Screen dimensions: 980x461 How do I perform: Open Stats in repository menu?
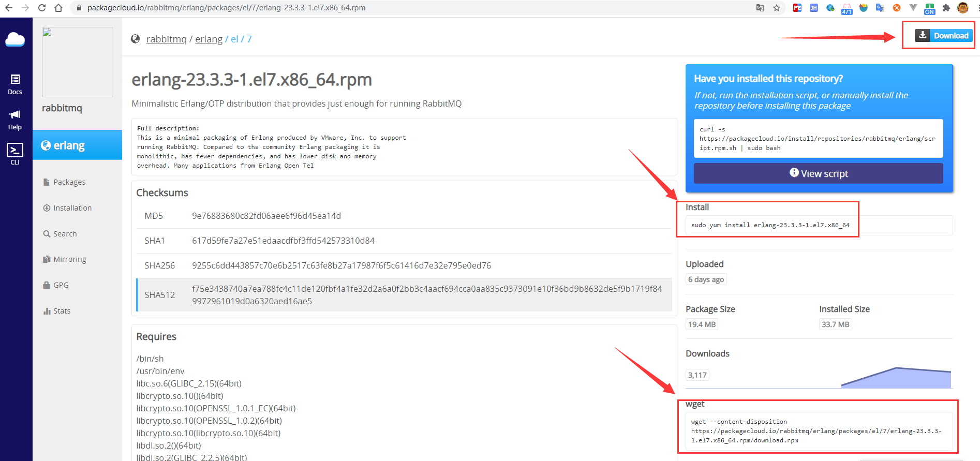click(x=57, y=311)
